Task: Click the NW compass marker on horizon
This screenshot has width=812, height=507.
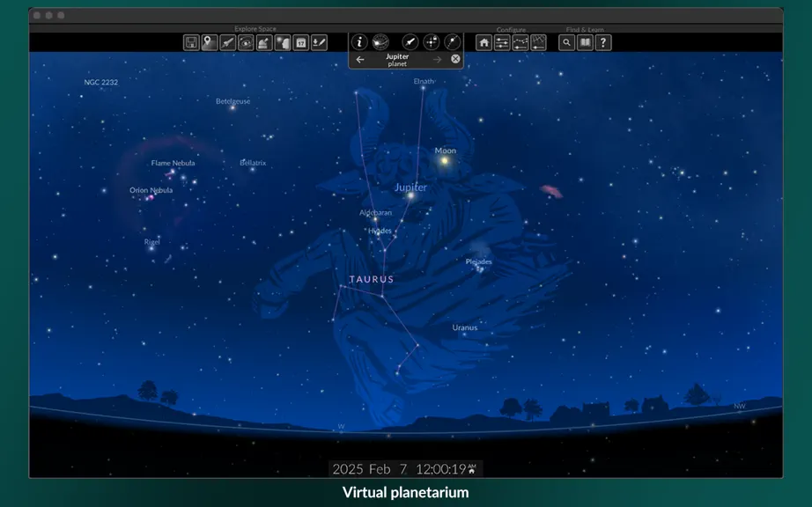Action: tap(740, 406)
